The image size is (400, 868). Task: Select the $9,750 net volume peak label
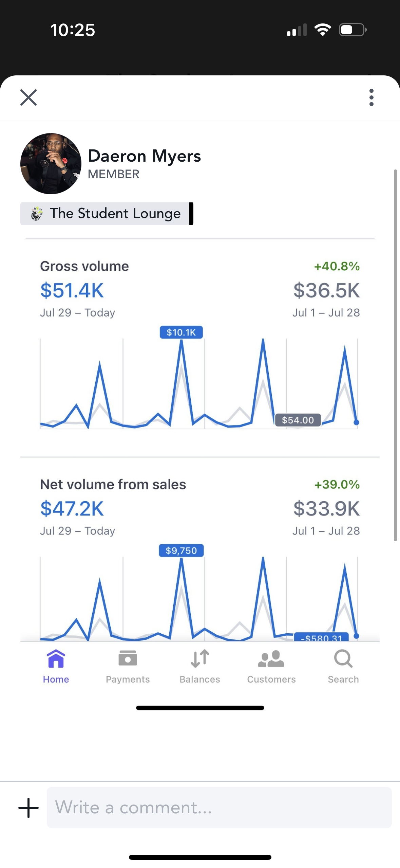[181, 550]
